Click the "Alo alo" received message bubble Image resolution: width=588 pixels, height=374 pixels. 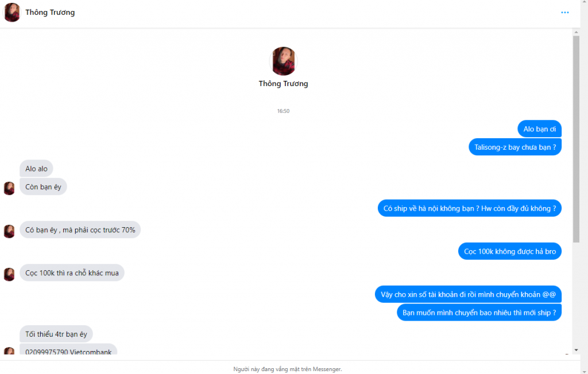point(36,169)
